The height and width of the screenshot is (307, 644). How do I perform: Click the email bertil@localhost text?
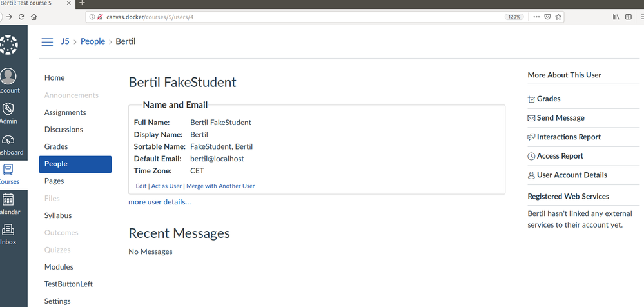click(217, 159)
